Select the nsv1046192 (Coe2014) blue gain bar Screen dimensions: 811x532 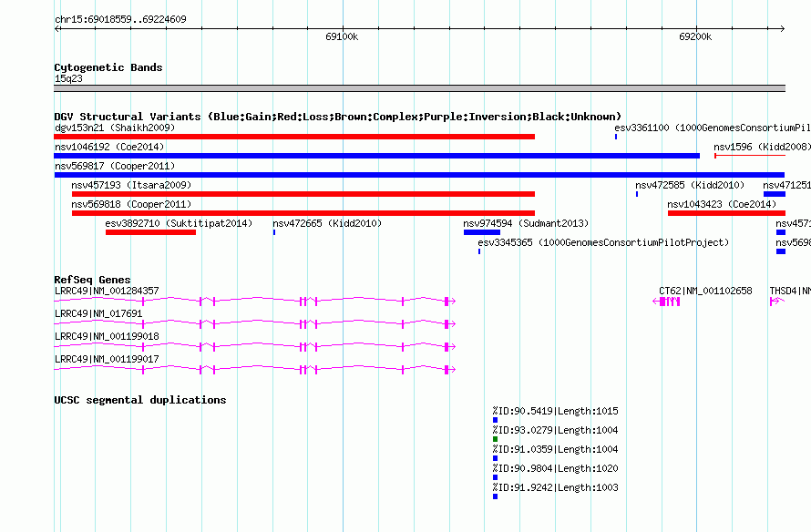point(376,156)
